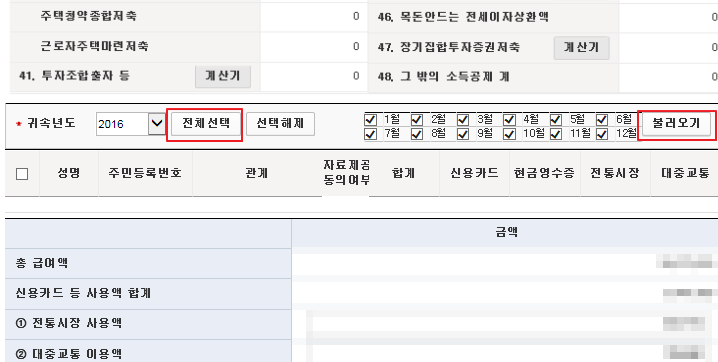Click the 현금영수증 column header
This screenshot has height=362, width=718.
544,173
